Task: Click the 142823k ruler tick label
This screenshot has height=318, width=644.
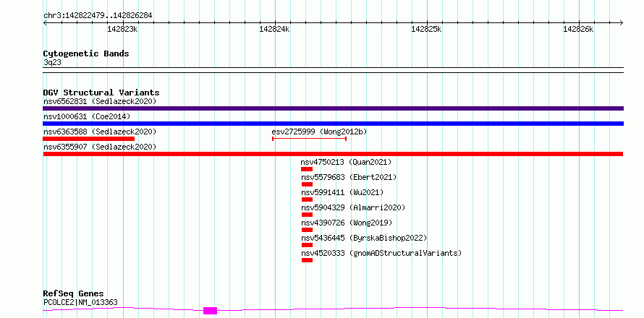Action: click(122, 29)
